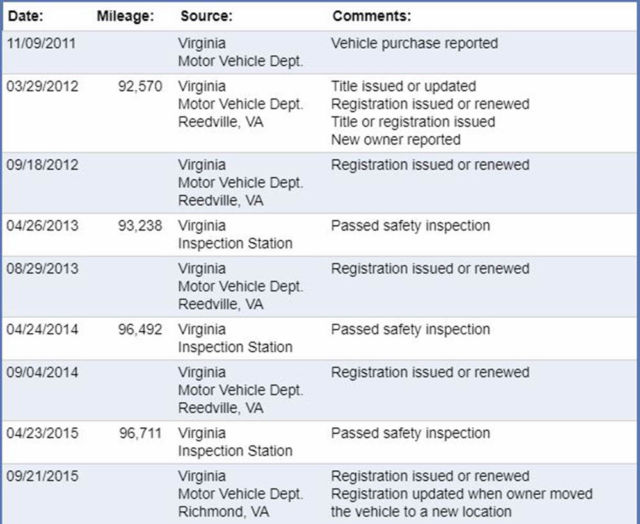
Task: Select the 09/04/2014 date cell
Action: [42, 372]
